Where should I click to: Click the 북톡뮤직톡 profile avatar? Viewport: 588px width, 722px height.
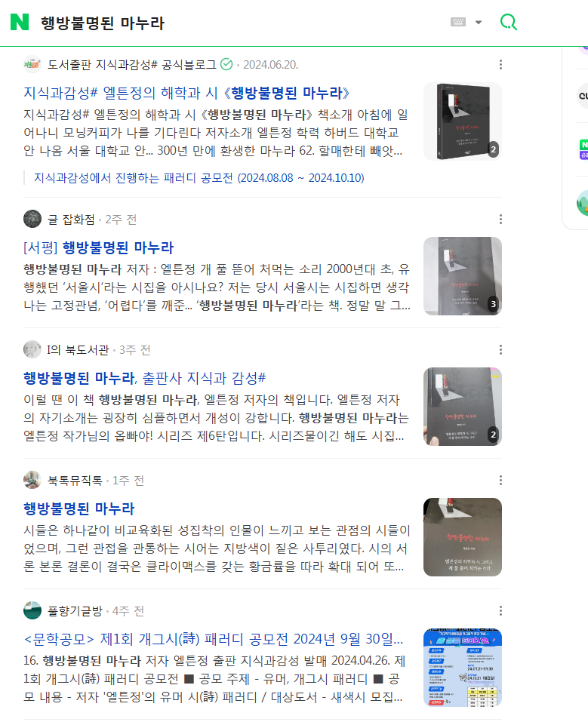pos(32,480)
